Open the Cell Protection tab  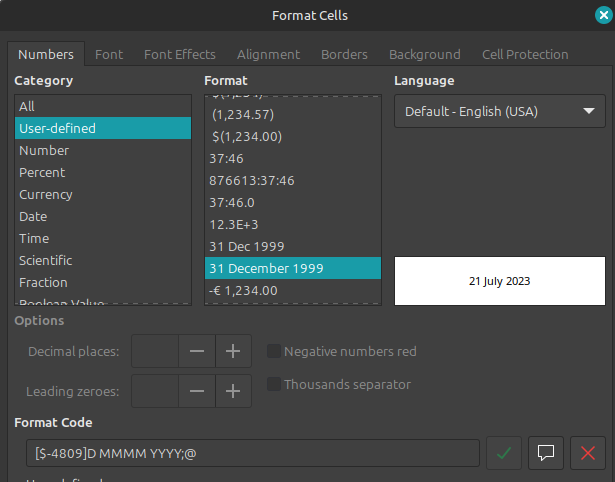tap(524, 54)
